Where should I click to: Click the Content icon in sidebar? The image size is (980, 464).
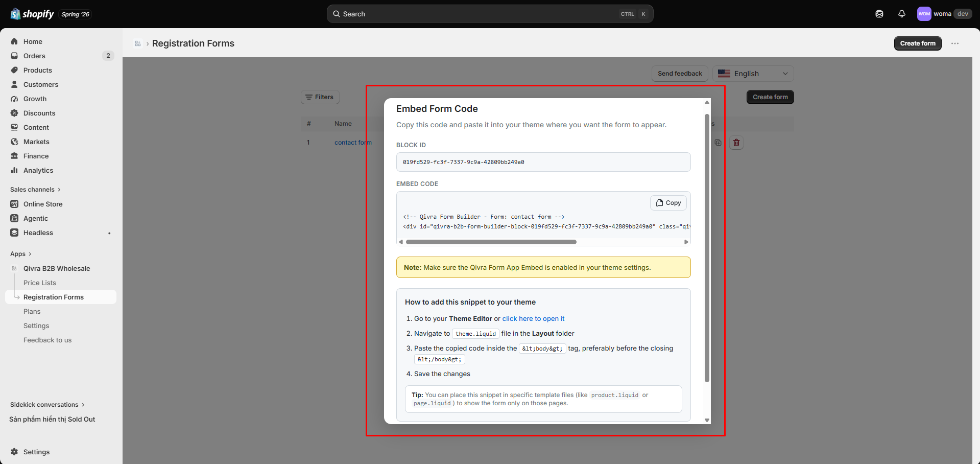[14, 127]
